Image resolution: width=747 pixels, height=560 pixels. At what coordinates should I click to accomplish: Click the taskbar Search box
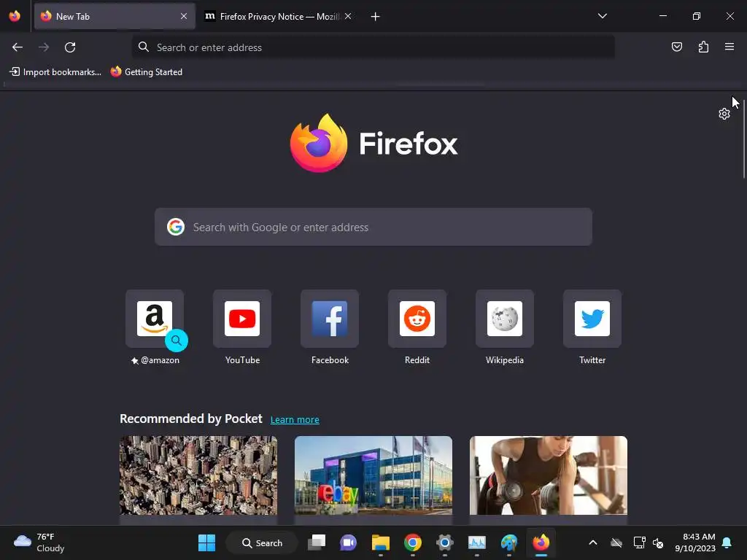(262, 542)
